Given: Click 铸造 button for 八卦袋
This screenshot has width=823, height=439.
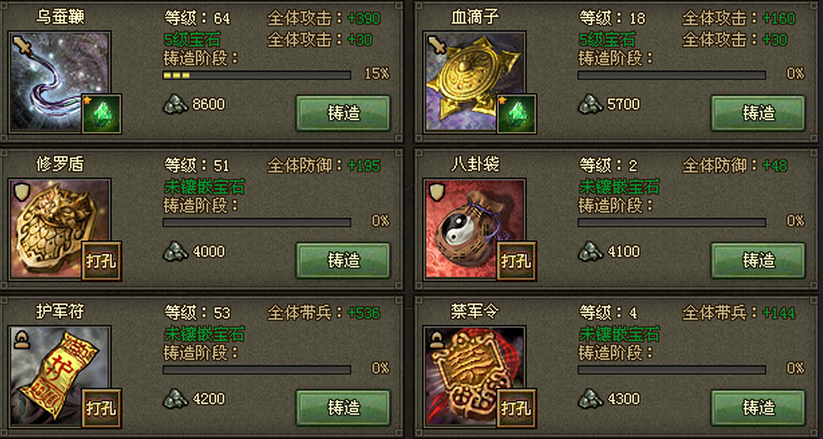Looking at the screenshot, I should pyautogui.click(x=758, y=260).
